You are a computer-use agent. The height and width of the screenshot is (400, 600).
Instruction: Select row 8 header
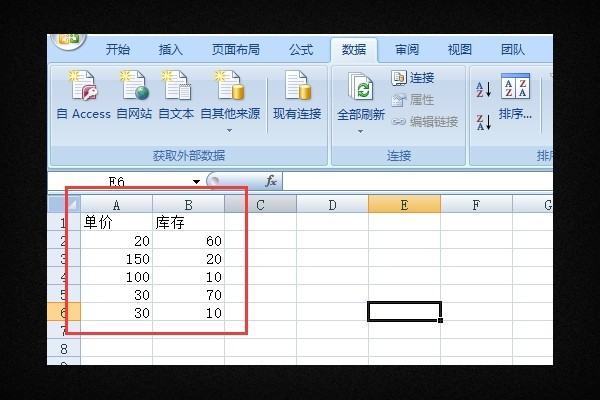point(64,349)
